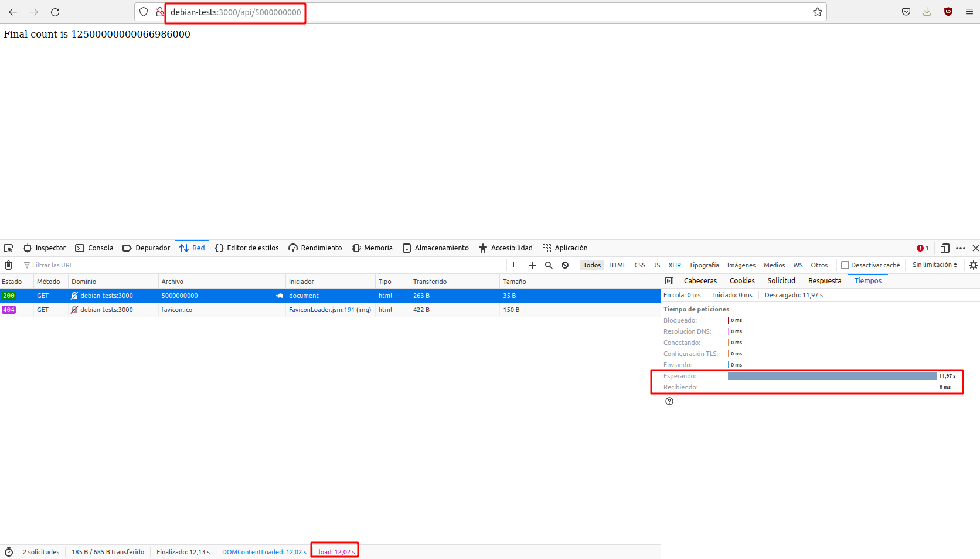Click the timings help question icon
Image resolution: width=980 pixels, height=559 pixels.
pyautogui.click(x=669, y=401)
